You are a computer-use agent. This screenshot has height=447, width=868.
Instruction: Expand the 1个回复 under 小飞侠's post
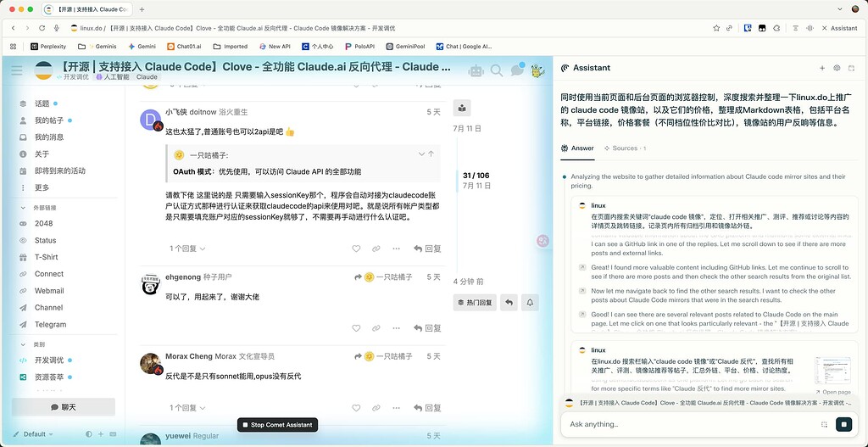[187, 249]
